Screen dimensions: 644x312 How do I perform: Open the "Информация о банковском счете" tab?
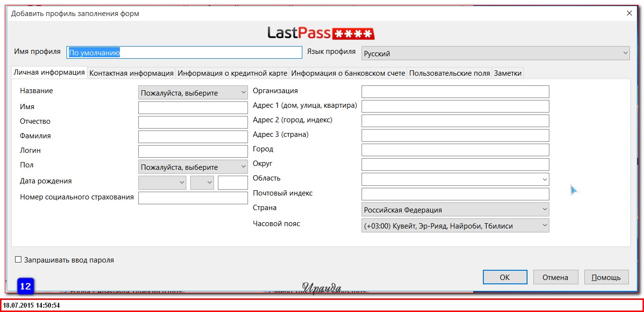348,73
